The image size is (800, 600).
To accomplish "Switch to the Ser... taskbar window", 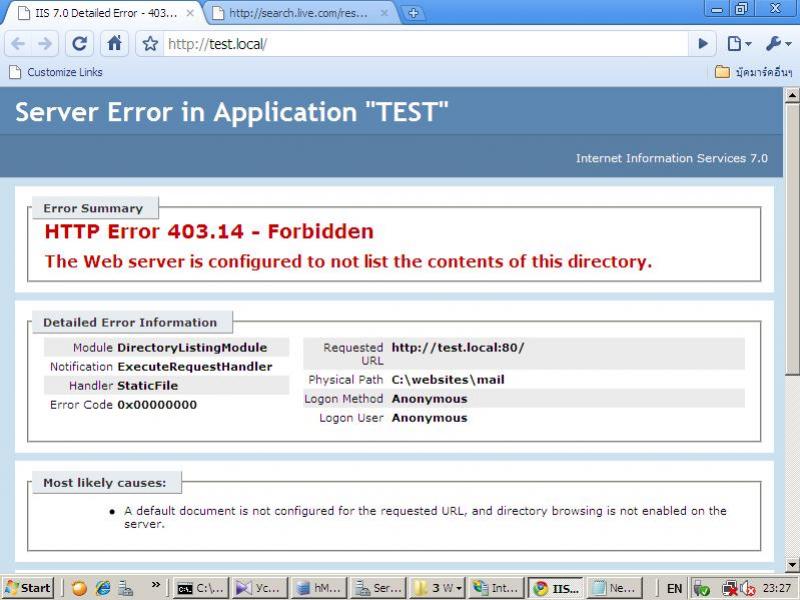I will [x=378, y=588].
